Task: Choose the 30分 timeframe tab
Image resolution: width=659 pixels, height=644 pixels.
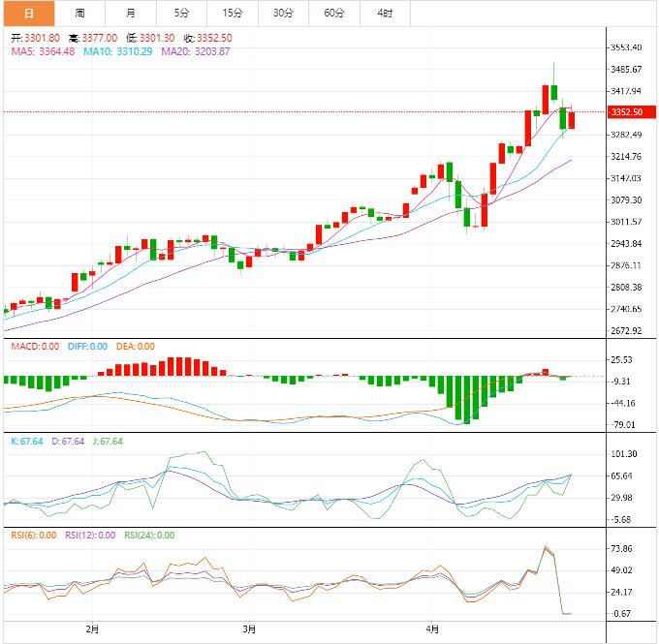Action: 283,13
